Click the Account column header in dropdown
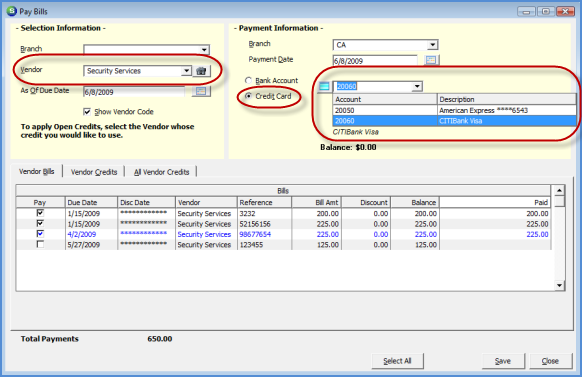The image size is (582, 377). (x=385, y=99)
